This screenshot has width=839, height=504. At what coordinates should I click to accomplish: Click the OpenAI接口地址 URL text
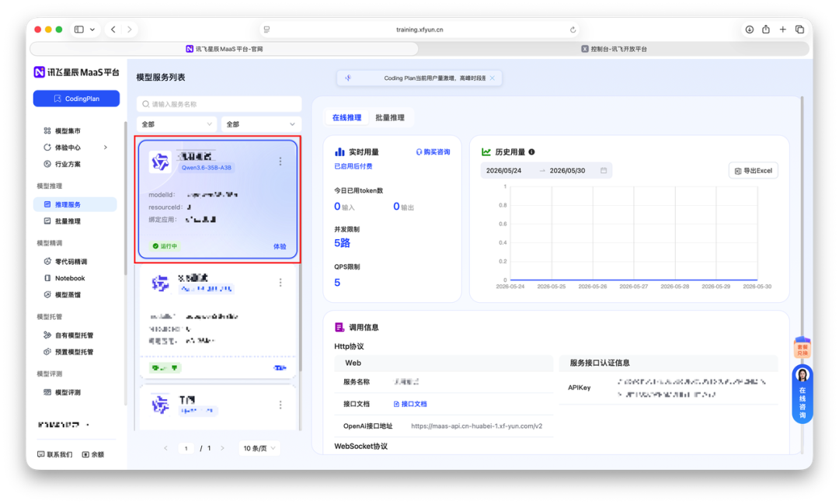(476, 426)
